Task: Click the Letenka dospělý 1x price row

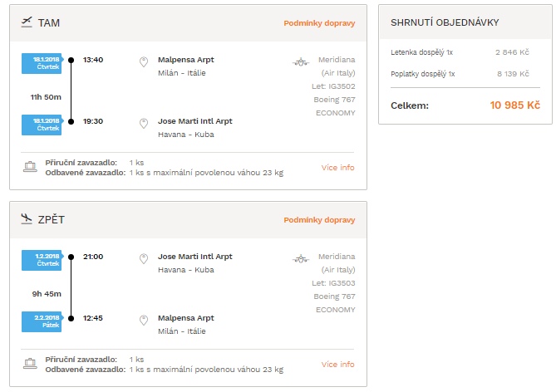Action: (460, 52)
